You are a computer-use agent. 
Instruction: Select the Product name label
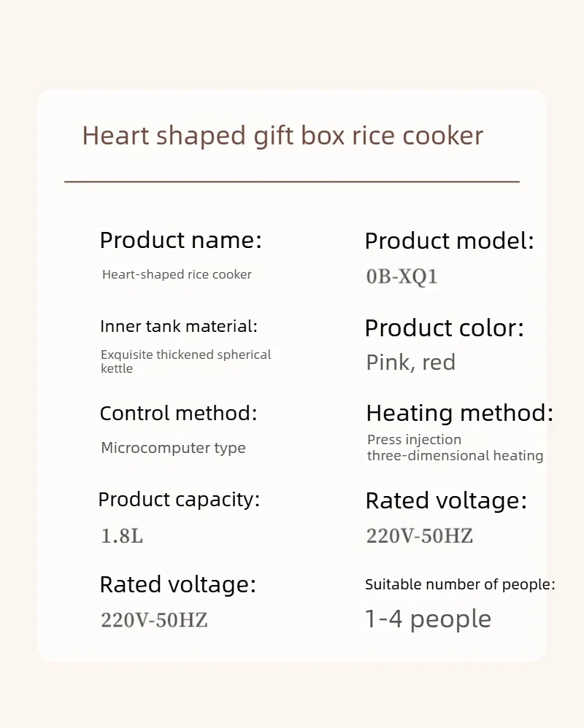point(181,241)
